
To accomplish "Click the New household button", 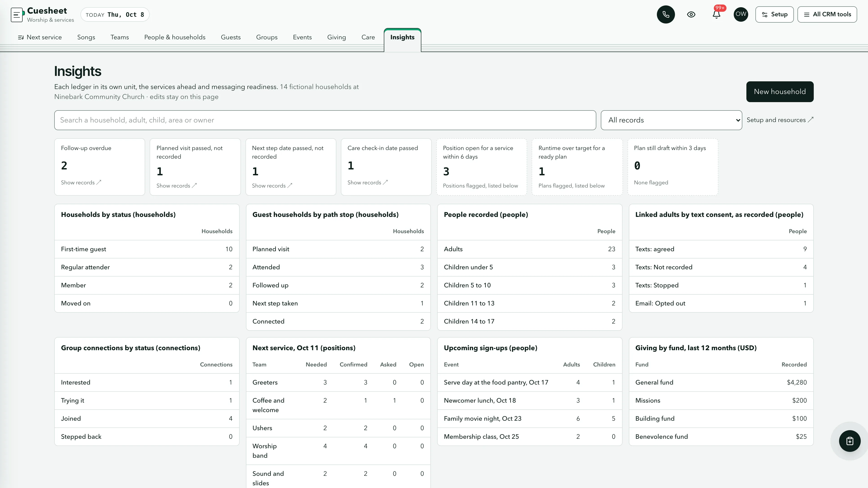I will point(780,91).
